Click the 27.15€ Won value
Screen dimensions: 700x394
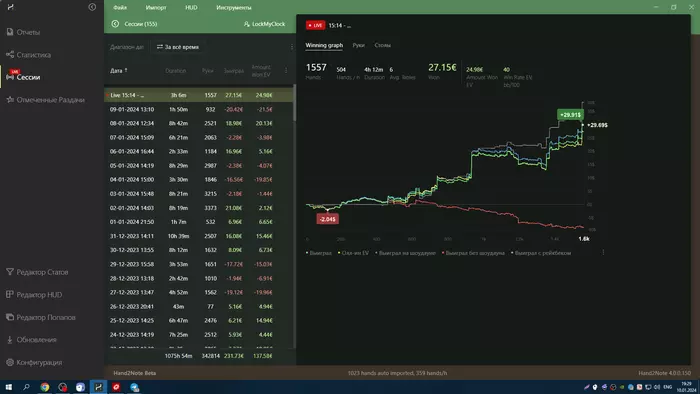point(442,67)
